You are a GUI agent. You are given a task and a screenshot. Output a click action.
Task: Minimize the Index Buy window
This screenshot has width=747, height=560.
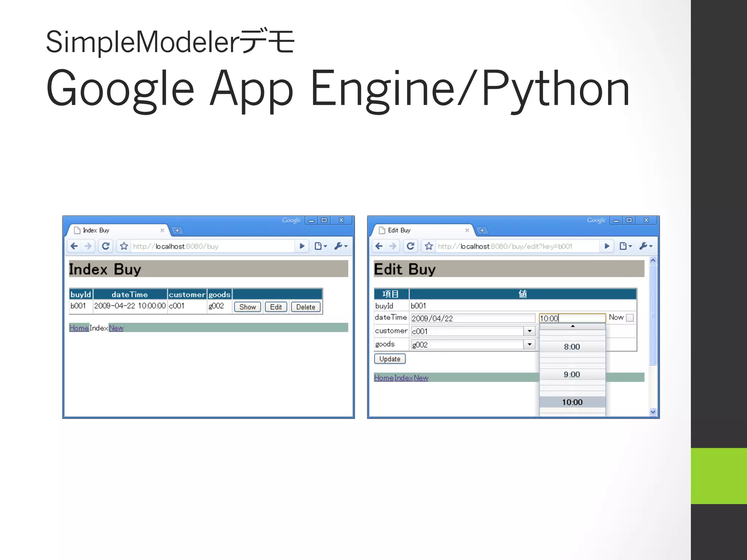pyautogui.click(x=311, y=220)
